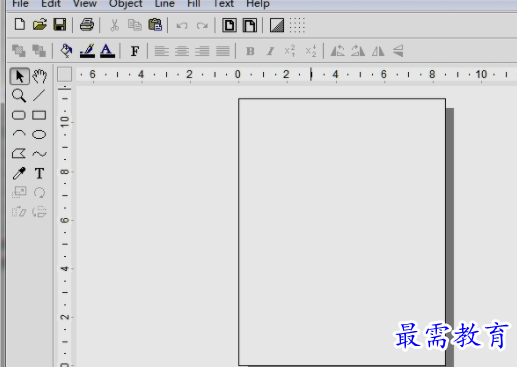The image size is (517, 367).
Task: Select the arc tool
Action: 19,134
